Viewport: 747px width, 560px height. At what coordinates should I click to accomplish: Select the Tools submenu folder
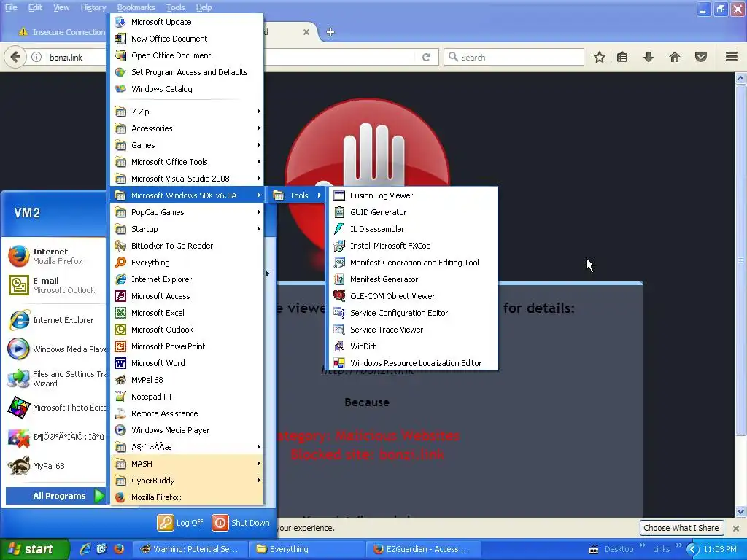[x=298, y=195]
